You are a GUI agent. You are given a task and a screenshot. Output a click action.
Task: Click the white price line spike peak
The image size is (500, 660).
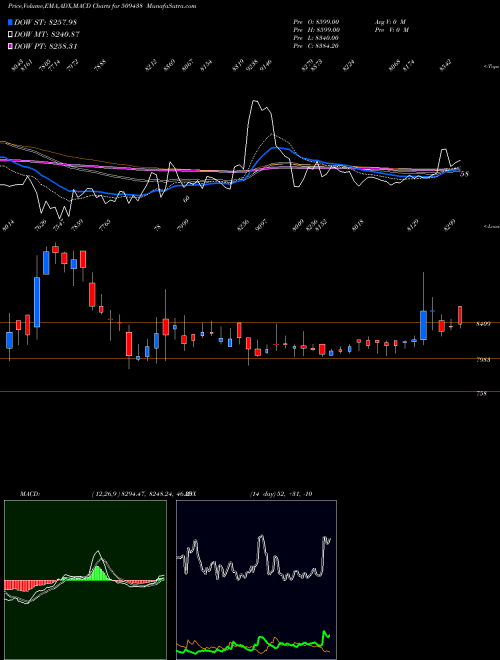tap(255, 101)
